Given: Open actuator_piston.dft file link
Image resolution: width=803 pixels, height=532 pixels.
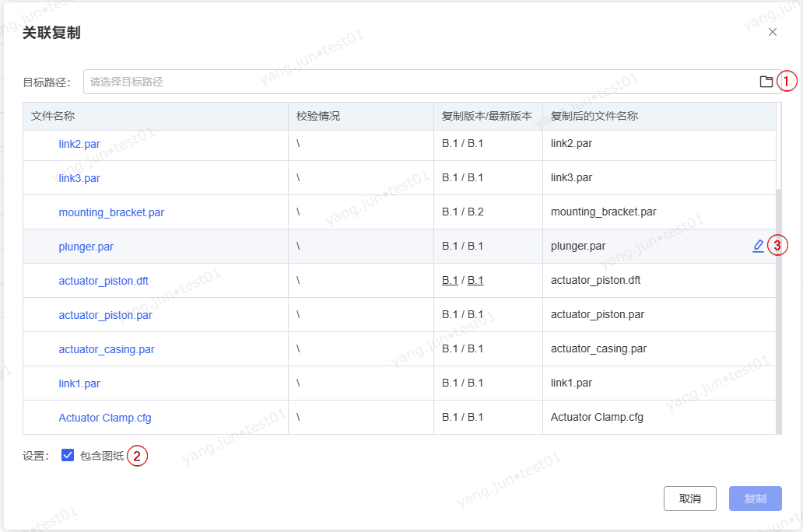Looking at the screenshot, I should pos(103,281).
